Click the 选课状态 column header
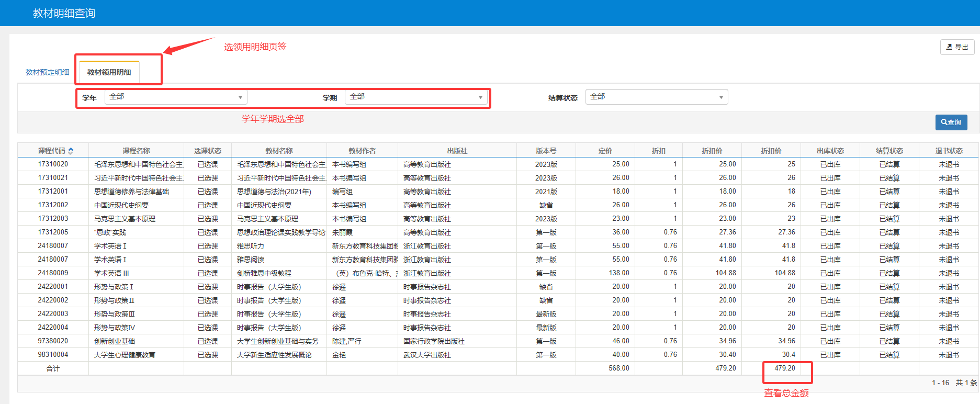980x404 pixels. tap(208, 151)
